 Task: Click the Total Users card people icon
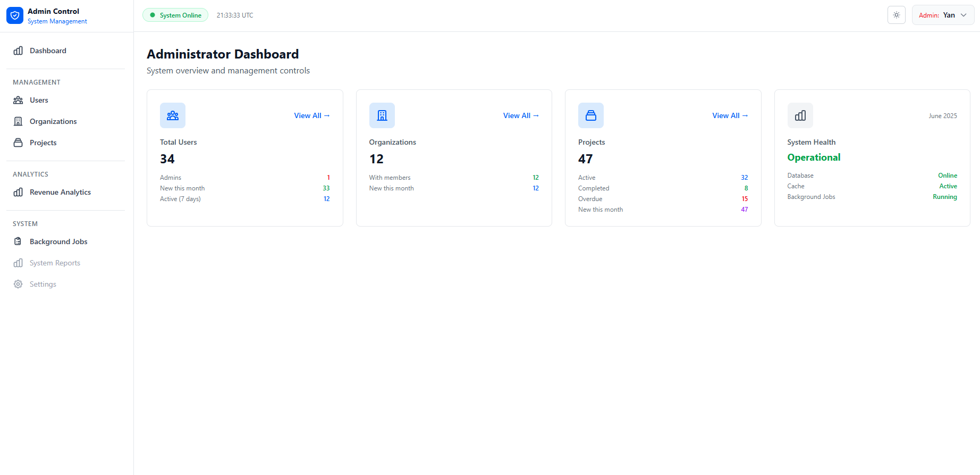pos(173,115)
